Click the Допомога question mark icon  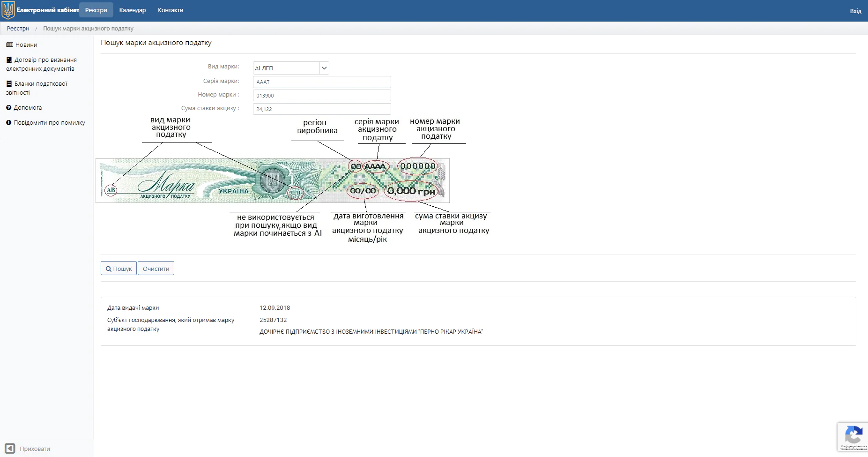click(x=8, y=107)
